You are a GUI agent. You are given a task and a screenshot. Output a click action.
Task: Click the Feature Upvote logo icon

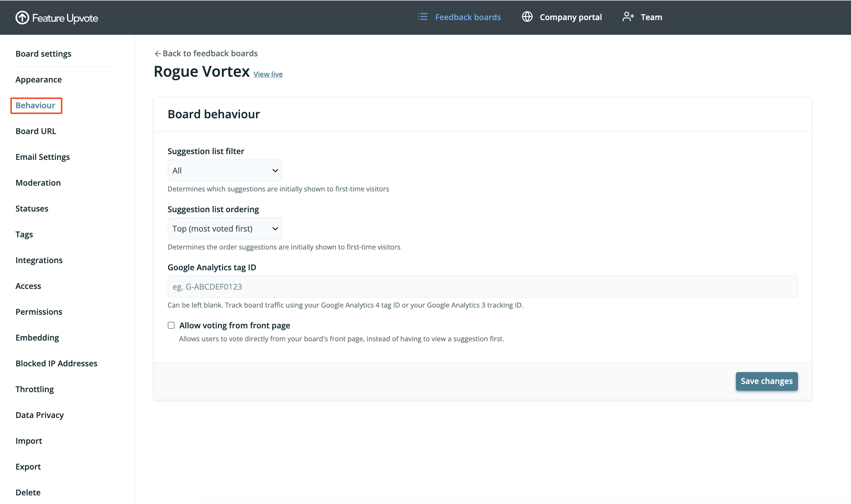22,18
